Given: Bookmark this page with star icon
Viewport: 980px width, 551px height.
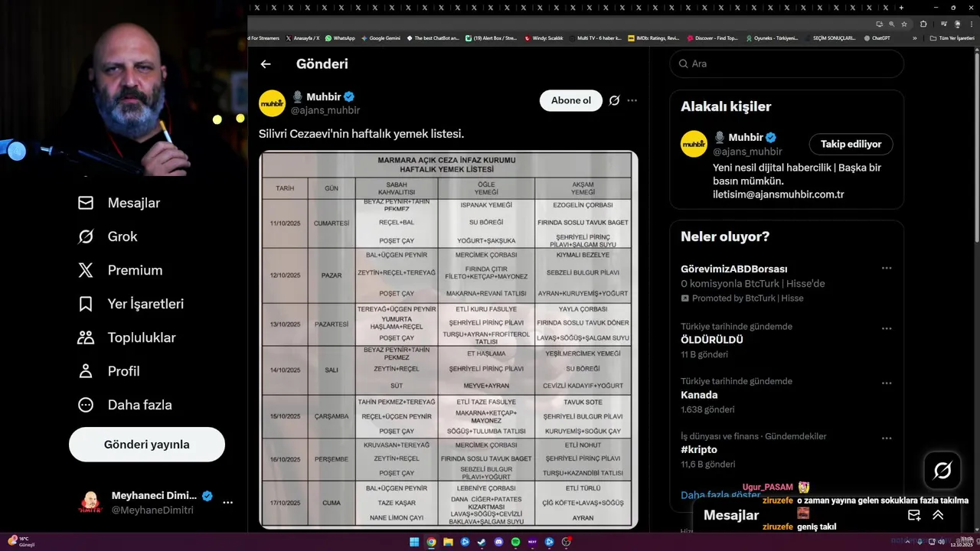Looking at the screenshot, I should (x=904, y=24).
